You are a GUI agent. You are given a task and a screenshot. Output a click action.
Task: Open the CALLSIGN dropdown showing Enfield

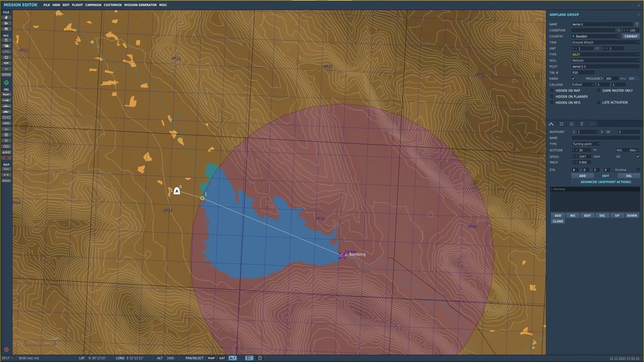click(583, 84)
